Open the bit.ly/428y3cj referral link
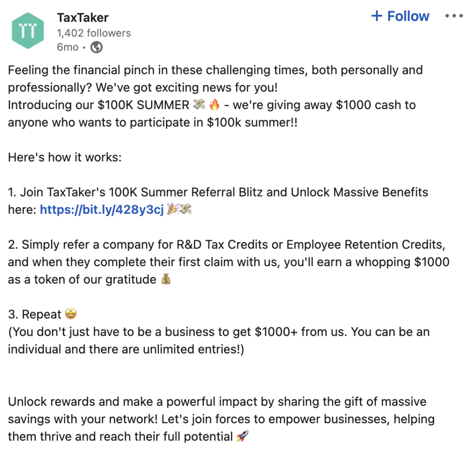This screenshot has height=466, width=476. [102, 210]
